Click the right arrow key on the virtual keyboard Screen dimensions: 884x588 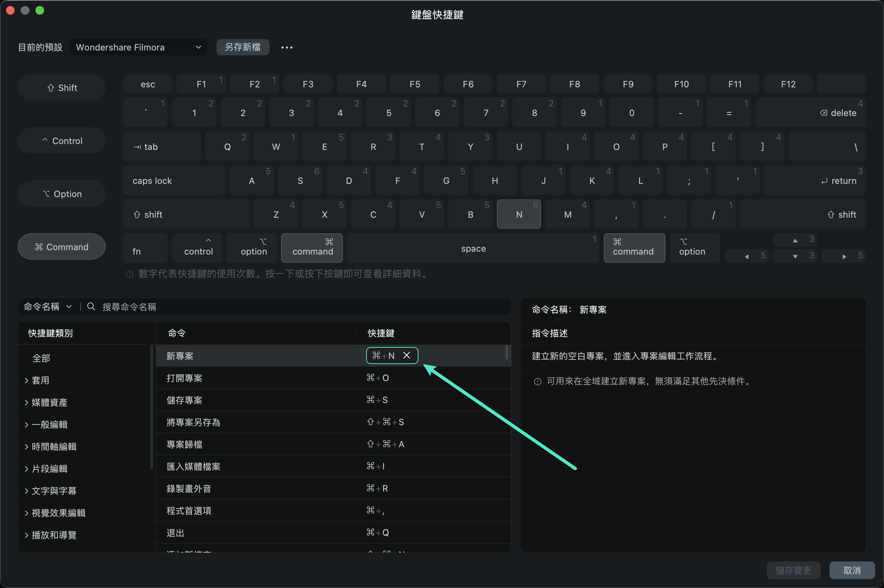click(x=843, y=256)
